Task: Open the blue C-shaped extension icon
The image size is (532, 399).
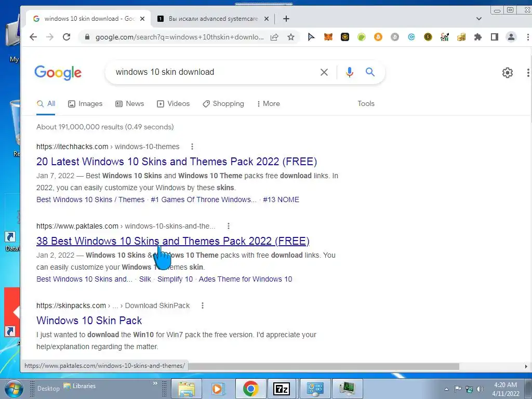Action: [411, 37]
